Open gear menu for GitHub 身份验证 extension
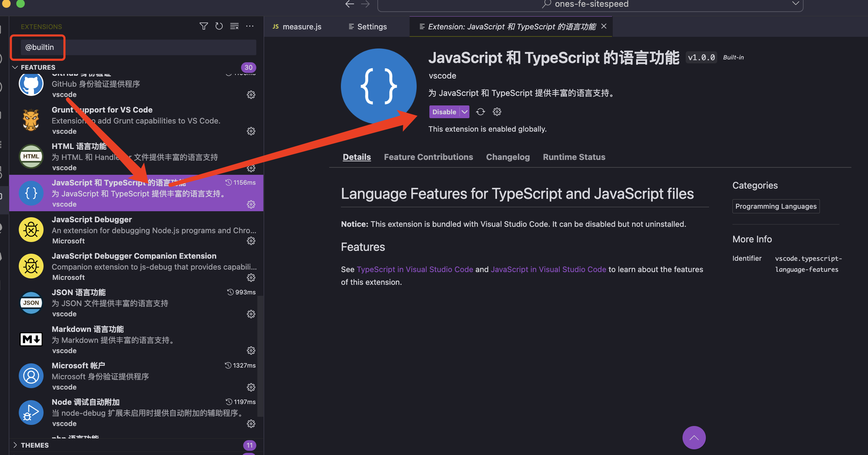 coord(251,95)
